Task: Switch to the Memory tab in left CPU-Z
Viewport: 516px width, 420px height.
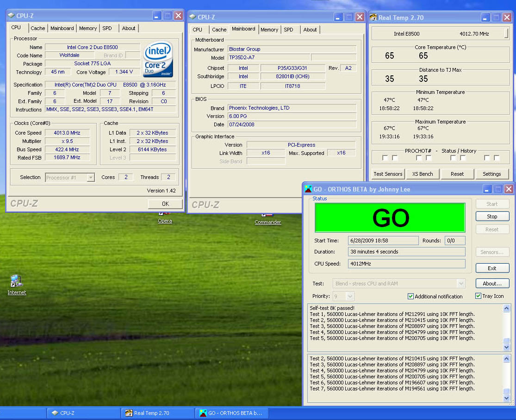Action: pos(87,28)
